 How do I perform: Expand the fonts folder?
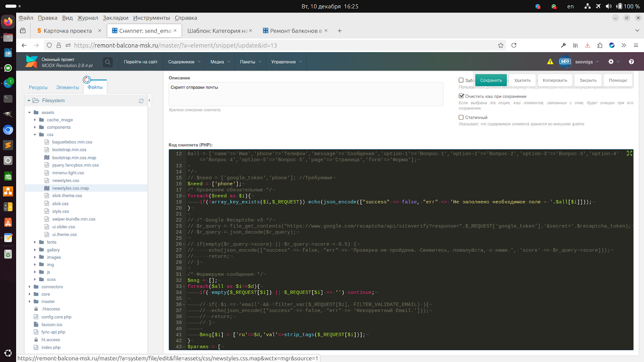35,242
